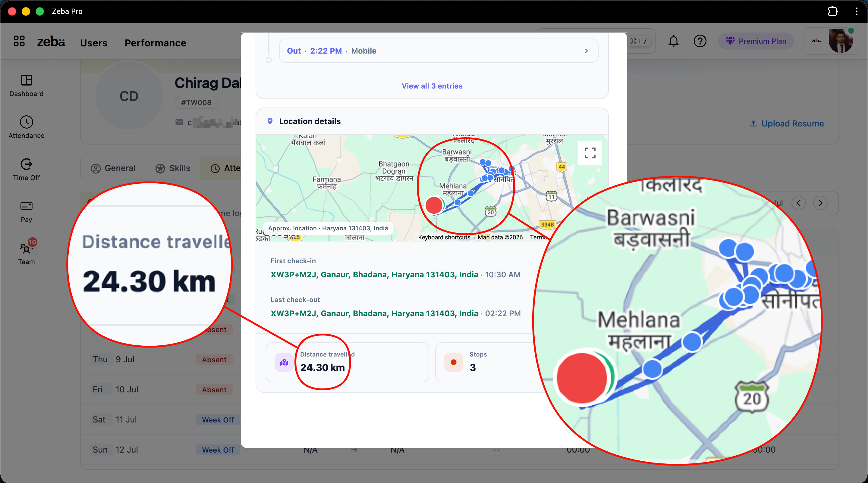This screenshot has height=483, width=868.
Task: Expand the map to fullscreen
Action: 590,153
